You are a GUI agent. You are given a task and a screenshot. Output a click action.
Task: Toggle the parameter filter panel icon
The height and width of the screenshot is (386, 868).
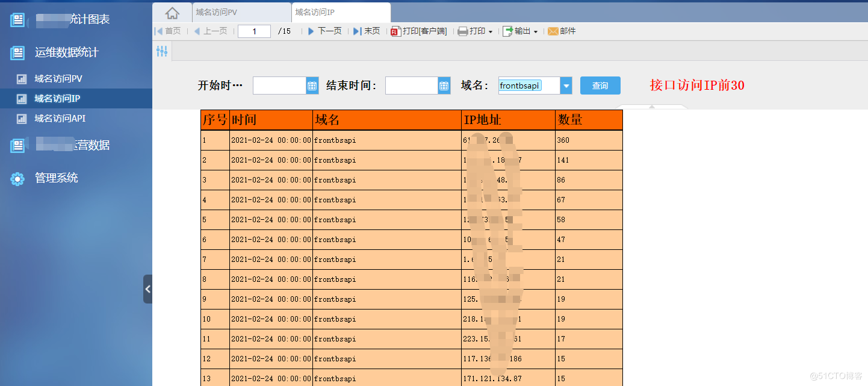162,51
